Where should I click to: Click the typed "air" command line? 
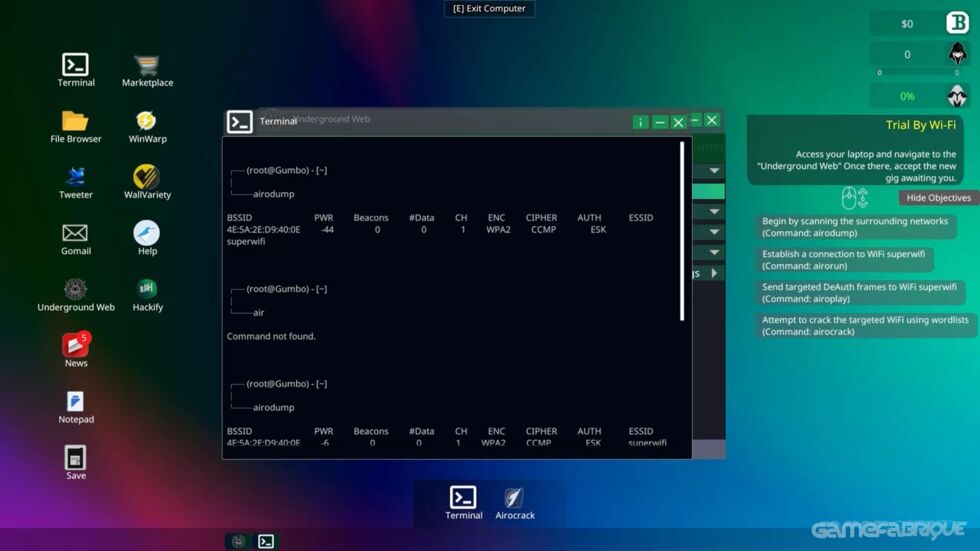click(x=258, y=312)
